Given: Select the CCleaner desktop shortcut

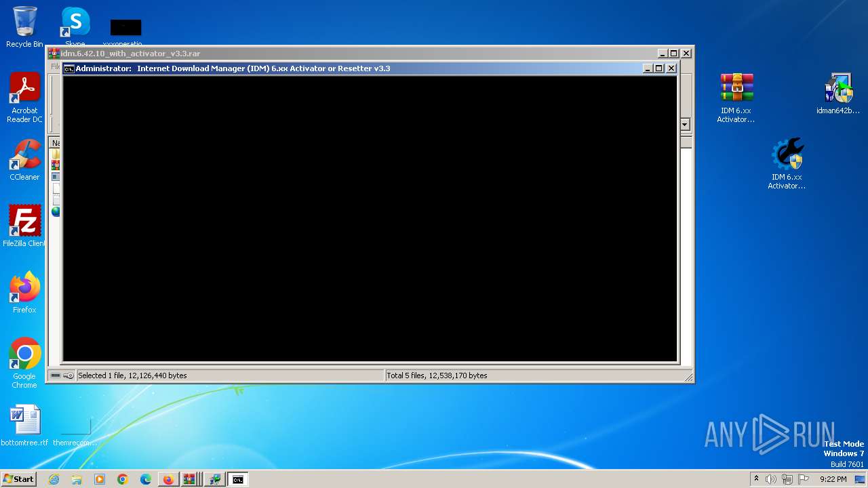Looking at the screenshot, I should (x=24, y=160).
